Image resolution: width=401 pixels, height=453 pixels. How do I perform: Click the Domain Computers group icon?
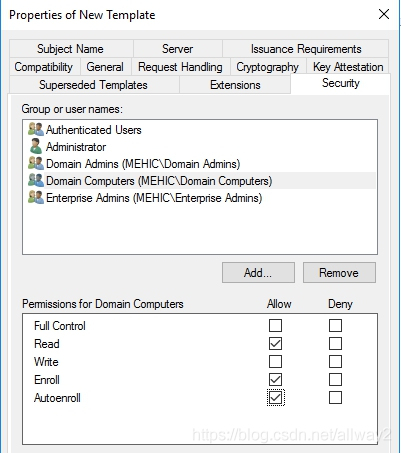tap(36, 180)
